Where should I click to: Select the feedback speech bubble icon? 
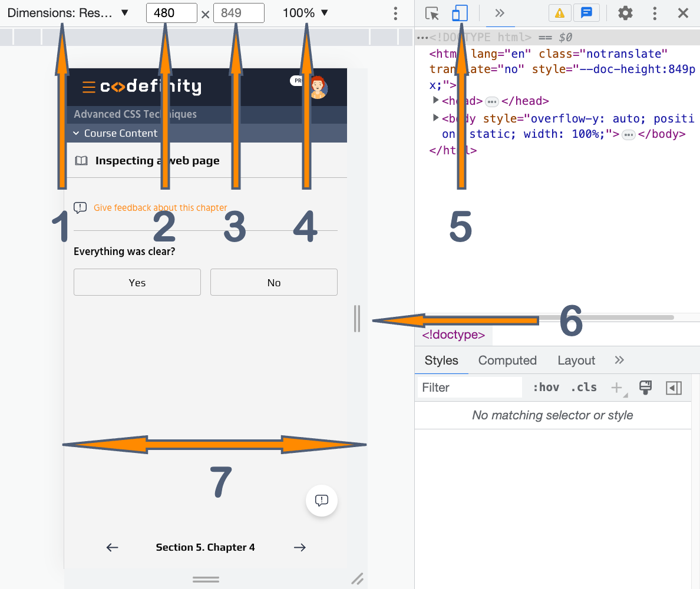pos(80,207)
